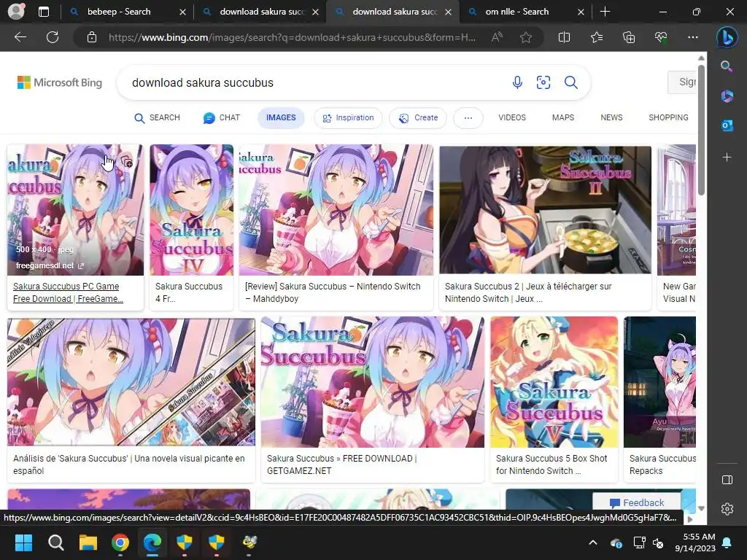Open split screen icon
This screenshot has width=747, height=560.
pyautogui.click(x=564, y=37)
